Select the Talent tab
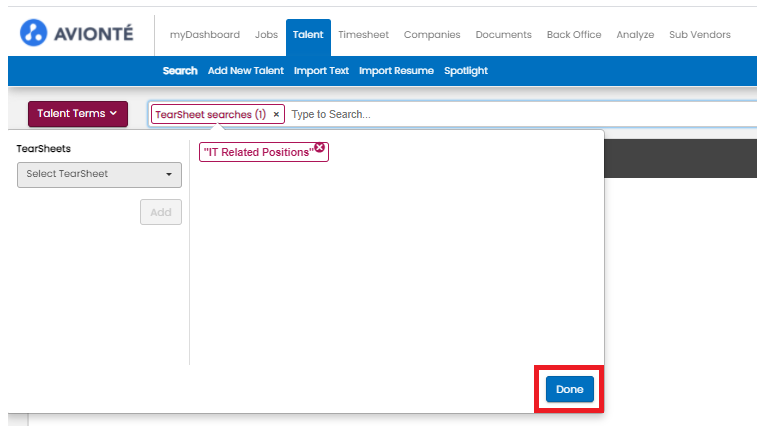Viewport: 761px width, 430px height. (x=308, y=35)
